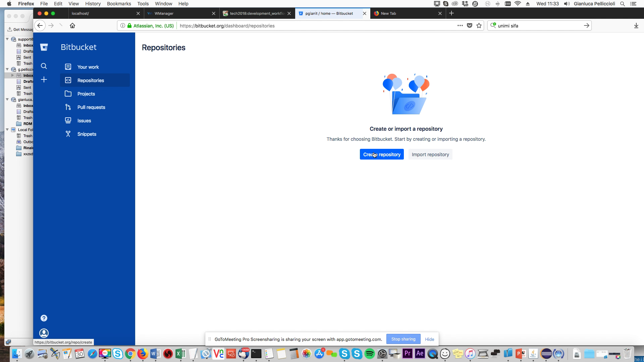The image size is (644, 362).
Task: Open the downloads arrow icon
Action: point(636,25)
